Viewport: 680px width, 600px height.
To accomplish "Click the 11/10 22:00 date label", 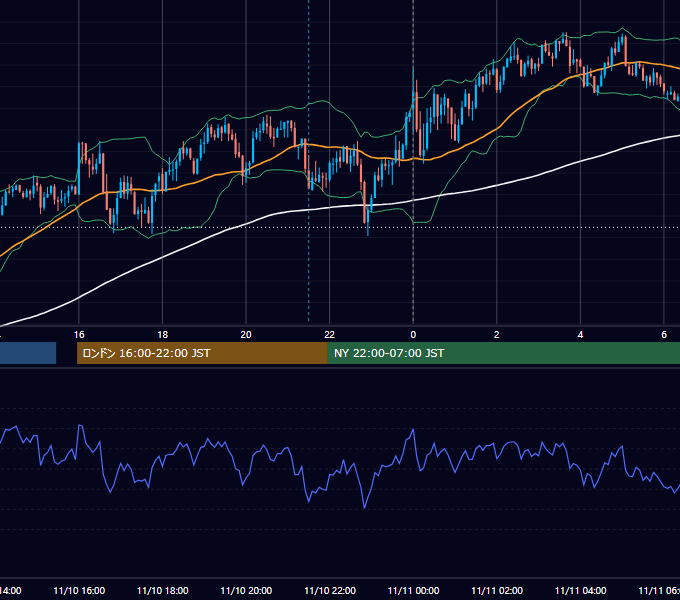I will [330, 590].
